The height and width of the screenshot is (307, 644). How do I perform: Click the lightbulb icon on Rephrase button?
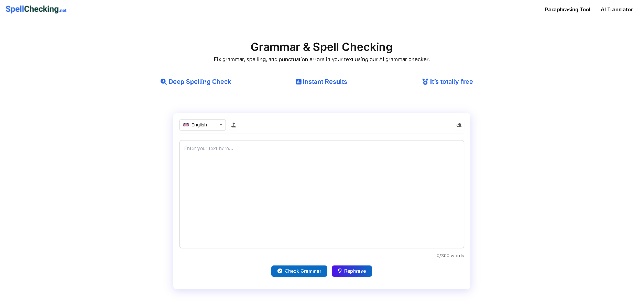[340, 271]
